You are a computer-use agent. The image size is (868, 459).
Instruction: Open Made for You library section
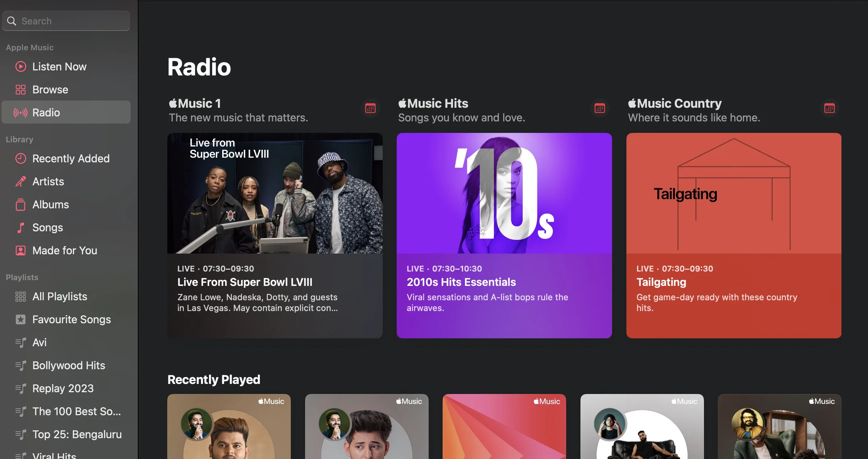65,250
